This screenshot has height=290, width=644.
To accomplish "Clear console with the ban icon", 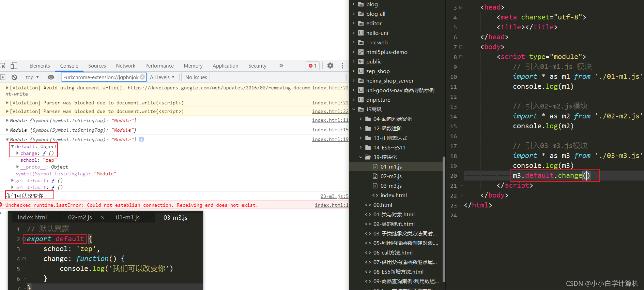I will click(x=14, y=77).
